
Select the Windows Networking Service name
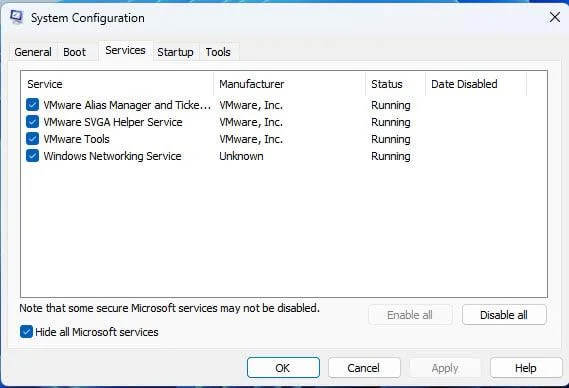click(112, 156)
